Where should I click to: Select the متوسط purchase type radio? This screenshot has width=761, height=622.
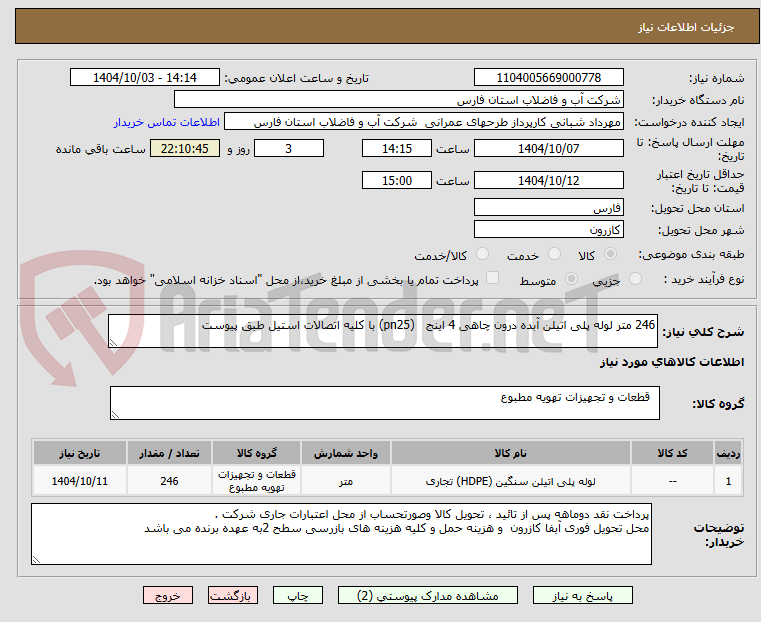coord(571,279)
